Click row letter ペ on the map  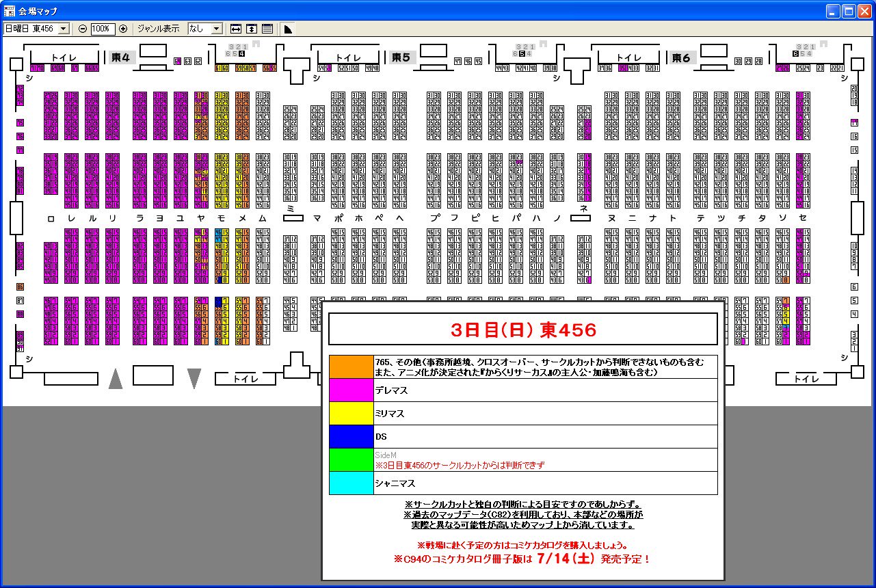(x=380, y=218)
